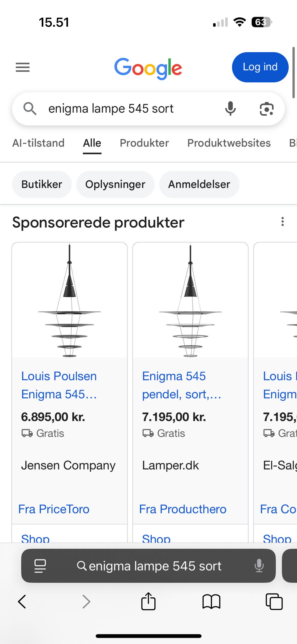
Task: Tap the Google search input field
Action: point(130,109)
